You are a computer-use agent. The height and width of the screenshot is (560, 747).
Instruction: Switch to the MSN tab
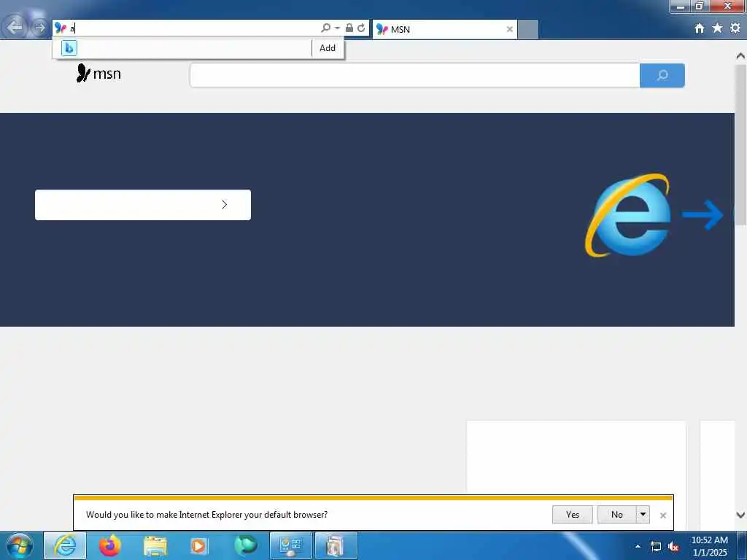coord(444,29)
